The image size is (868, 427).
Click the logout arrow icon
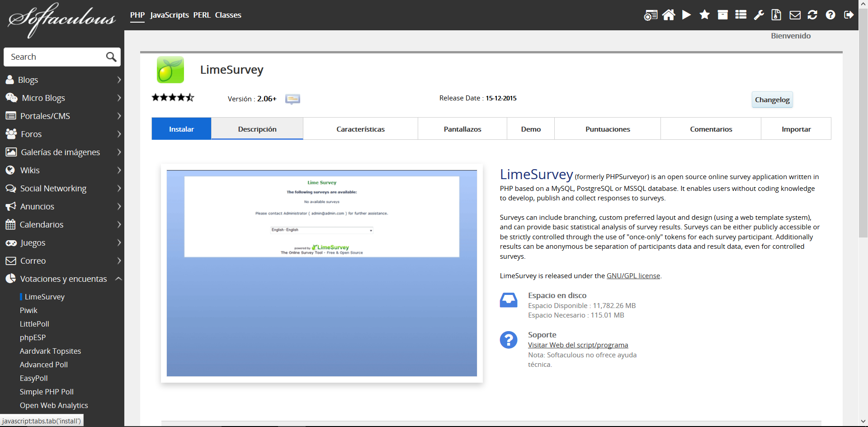click(x=849, y=15)
